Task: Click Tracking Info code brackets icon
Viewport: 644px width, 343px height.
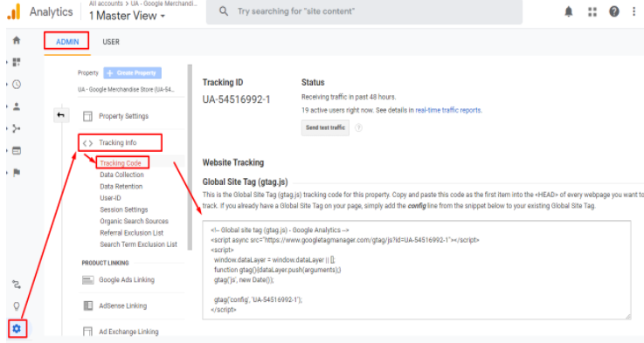Action: (x=87, y=143)
